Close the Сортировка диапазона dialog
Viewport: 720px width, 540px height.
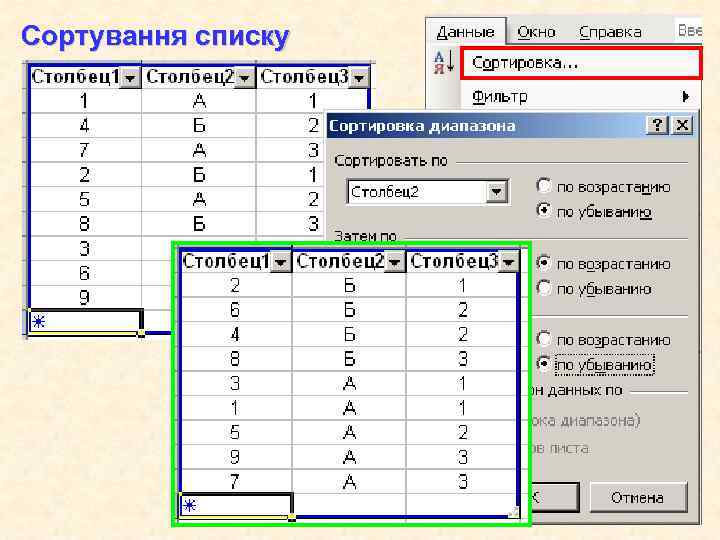(x=682, y=124)
